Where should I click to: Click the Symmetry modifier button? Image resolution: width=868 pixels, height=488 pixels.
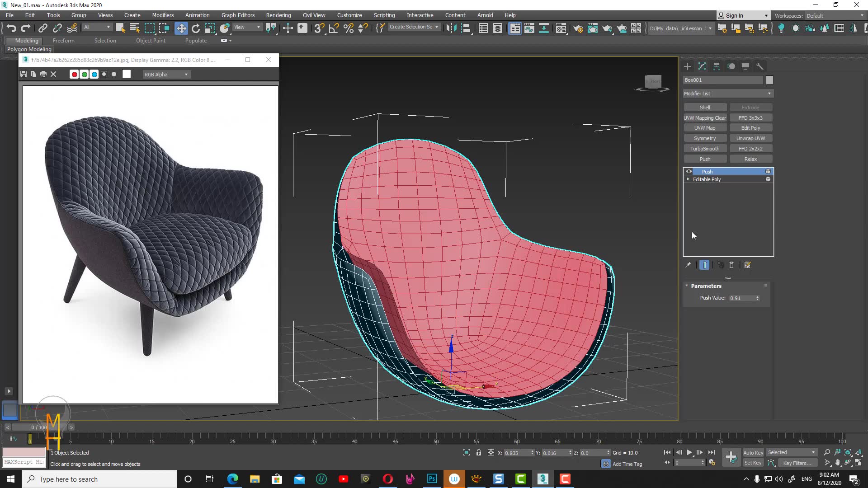pyautogui.click(x=705, y=138)
